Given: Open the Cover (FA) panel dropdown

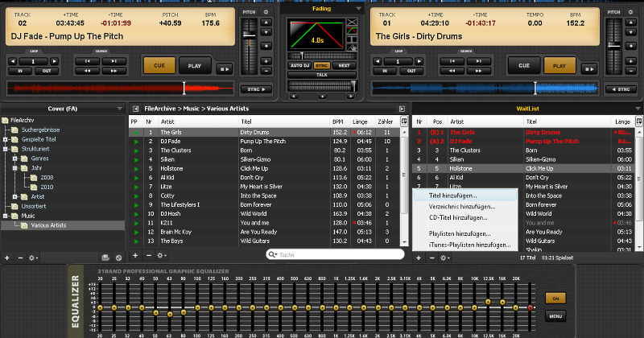Looking at the screenshot, I should [x=119, y=109].
